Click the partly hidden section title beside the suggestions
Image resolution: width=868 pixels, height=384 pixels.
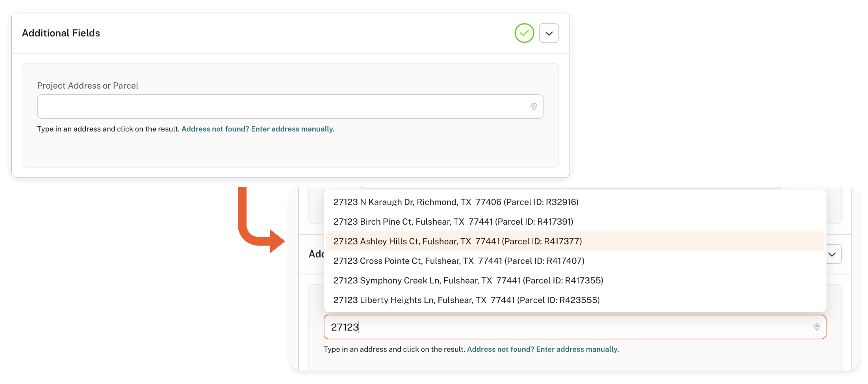316,254
